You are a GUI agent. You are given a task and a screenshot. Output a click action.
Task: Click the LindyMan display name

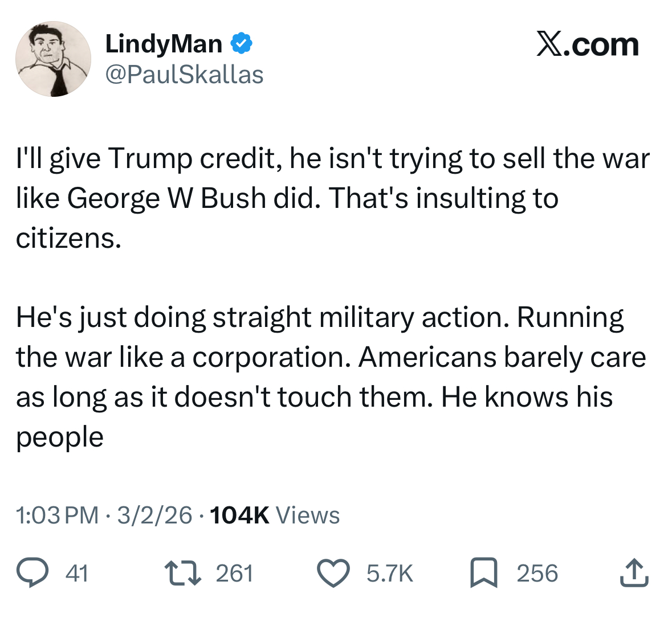coord(164,44)
